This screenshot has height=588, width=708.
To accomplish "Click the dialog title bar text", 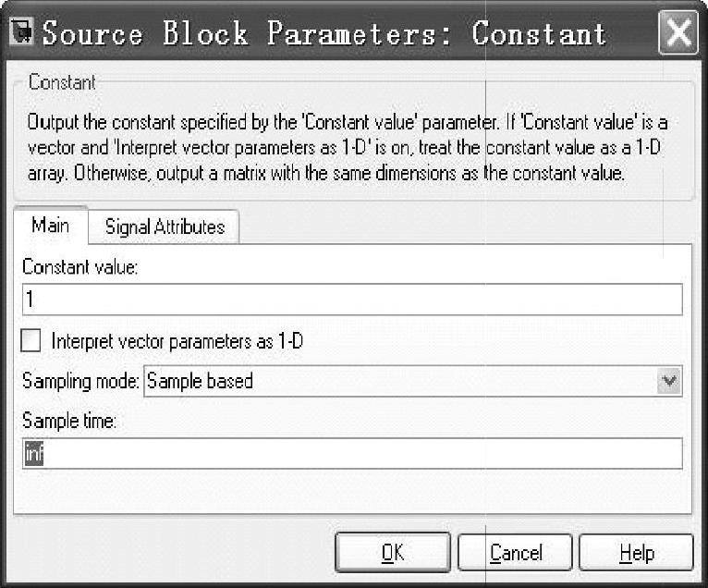I will [323, 35].
